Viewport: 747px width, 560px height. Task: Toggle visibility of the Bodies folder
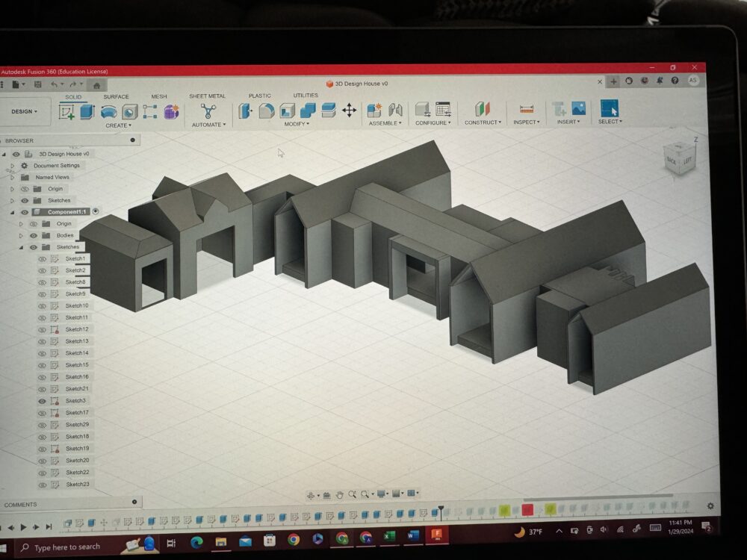[x=34, y=235]
